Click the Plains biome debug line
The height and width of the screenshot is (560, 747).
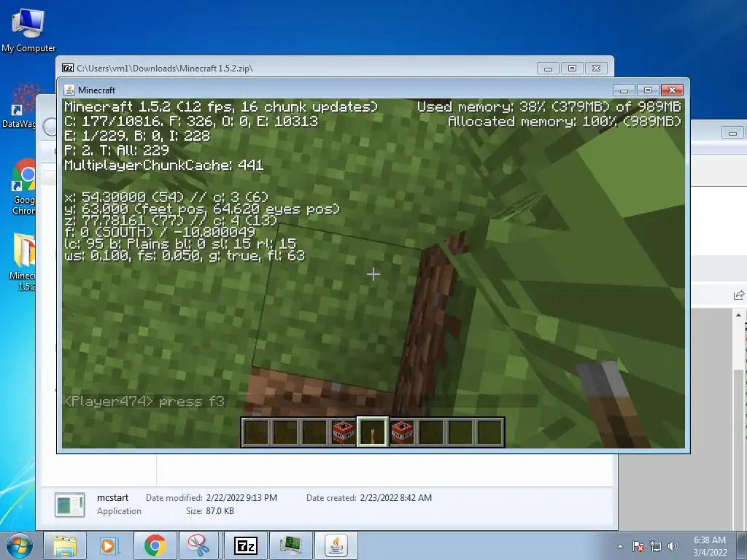pyautogui.click(x=180, y=244)
